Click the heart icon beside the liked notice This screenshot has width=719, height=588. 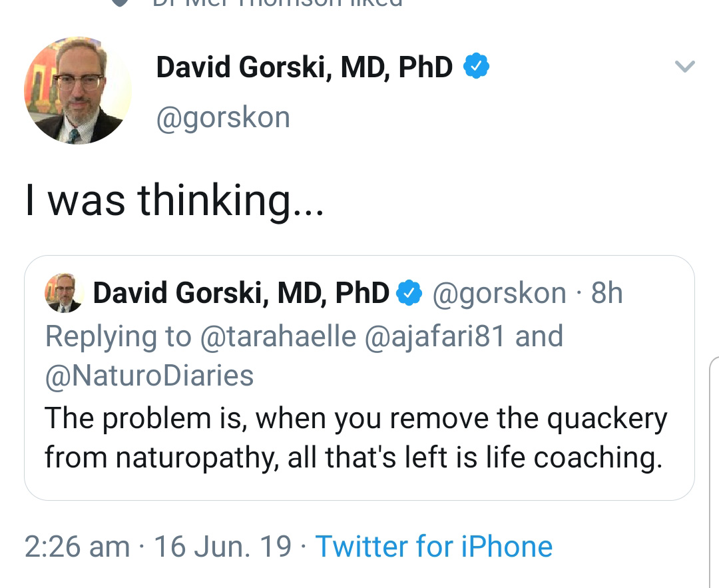tap(120, 2)
